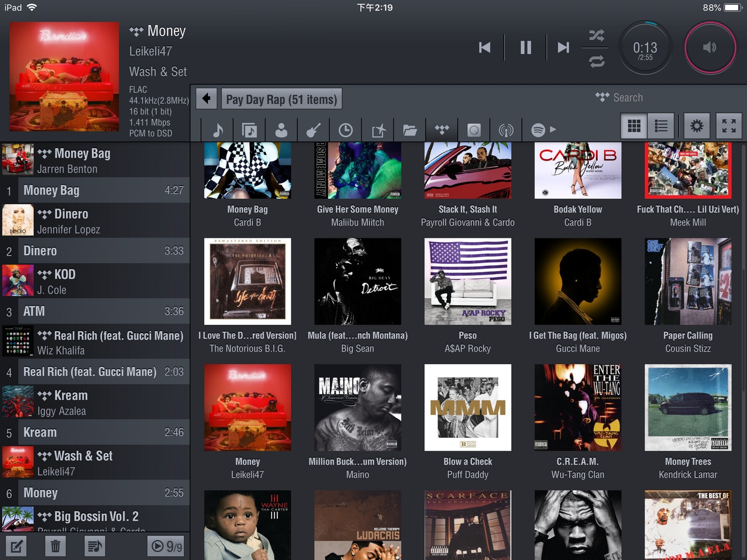Browse albums with the album stack icon

point(249,130)
